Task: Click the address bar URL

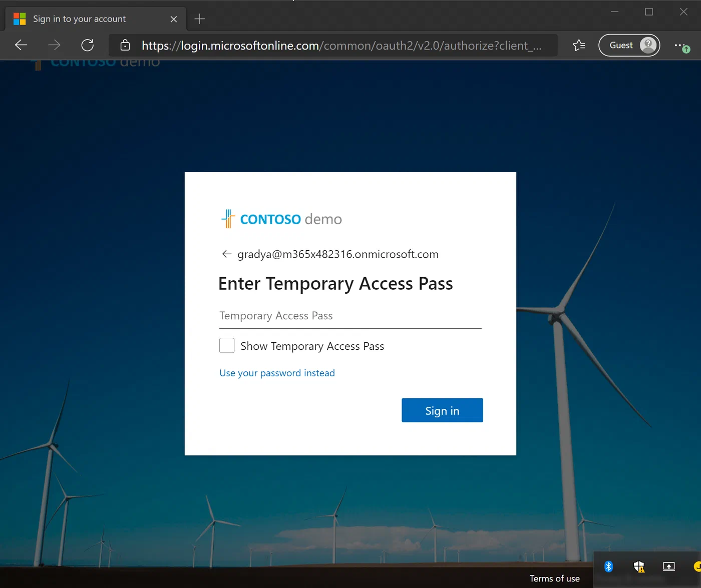Action: 341,46
